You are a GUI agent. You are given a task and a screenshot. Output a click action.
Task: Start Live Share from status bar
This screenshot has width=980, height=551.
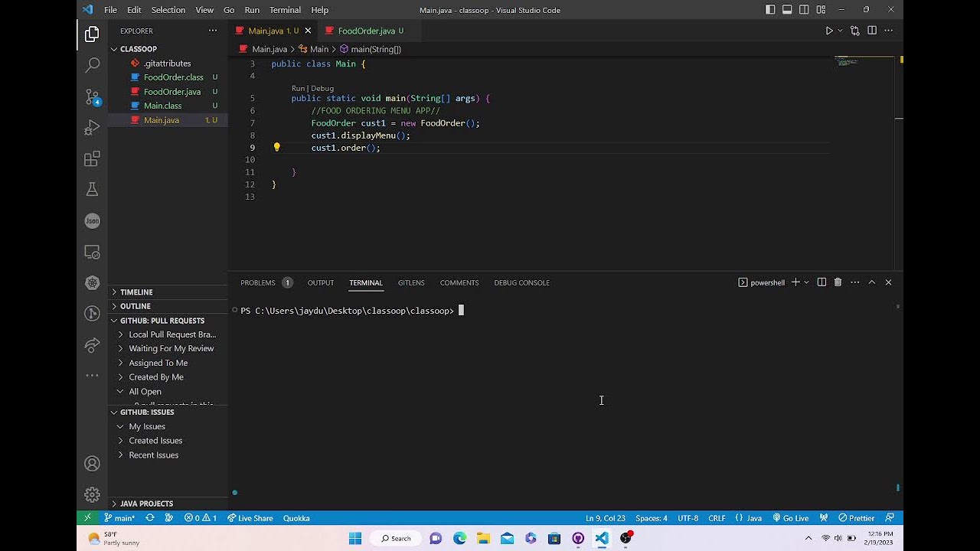click(x=250, y=518)
